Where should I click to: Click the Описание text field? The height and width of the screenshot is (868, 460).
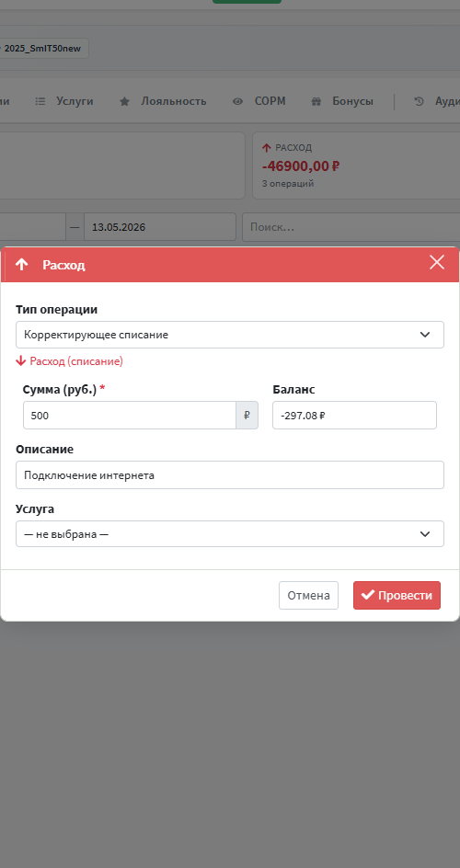pos(230,475)
